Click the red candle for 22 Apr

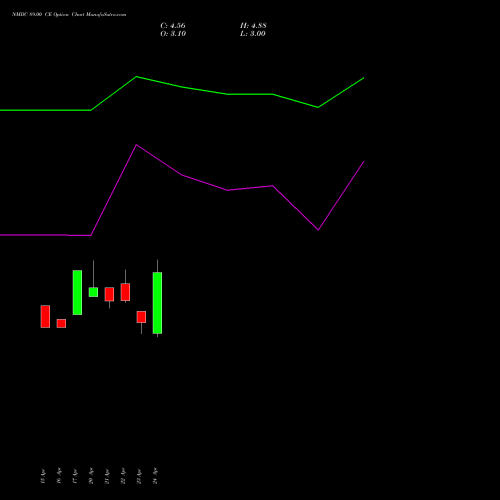125,292
